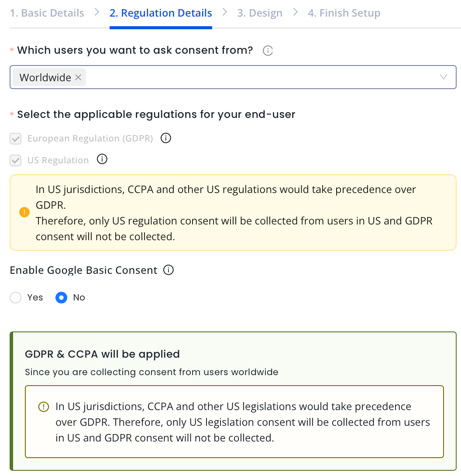
Task: Select the 2. Regulation Details tab
Action: (161, 13)
